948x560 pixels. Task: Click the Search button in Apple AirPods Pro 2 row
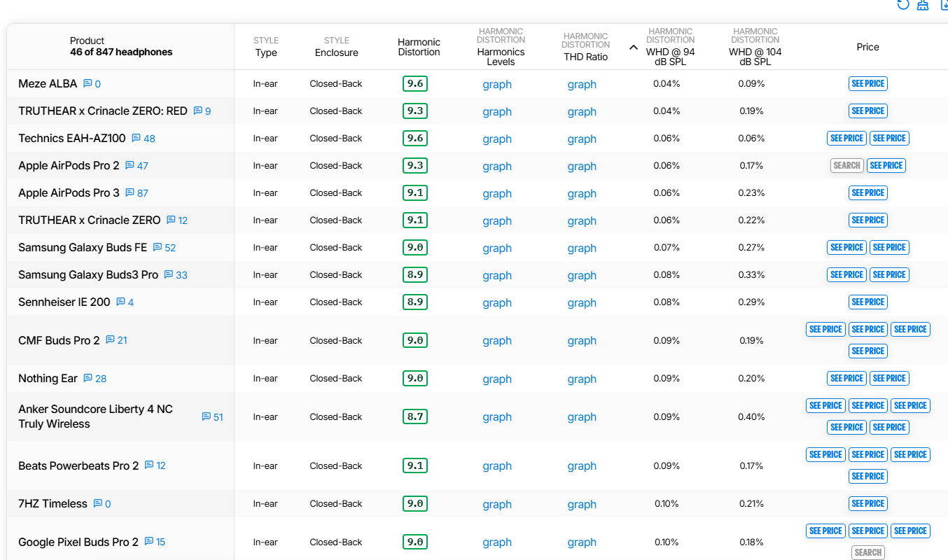coord(846,165)
